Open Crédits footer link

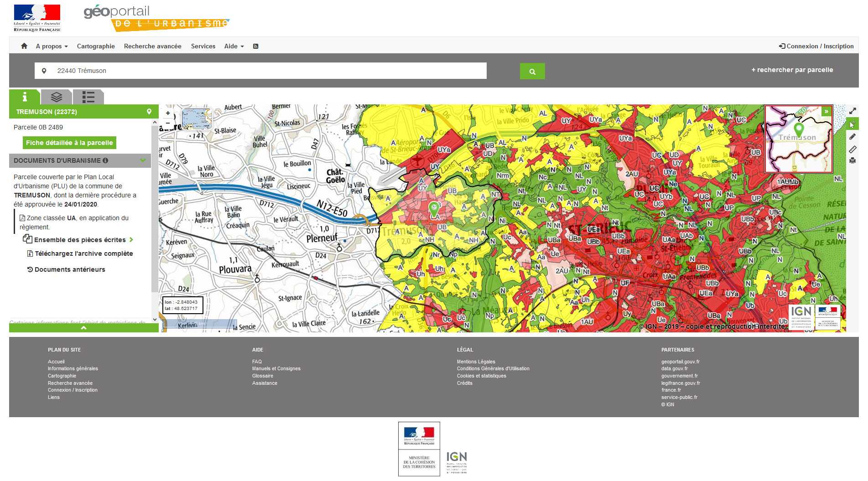coord(464,383)
